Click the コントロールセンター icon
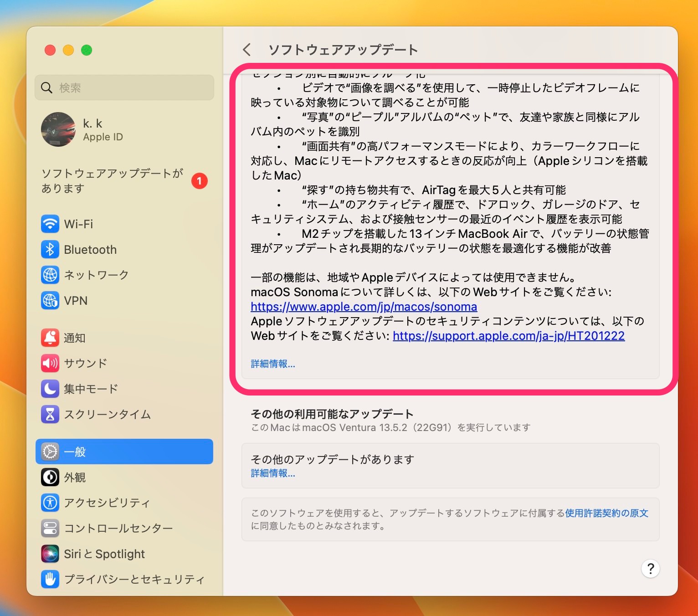This screenshot has width=698, height=616. pyautogui.click(x=50, y=528)
